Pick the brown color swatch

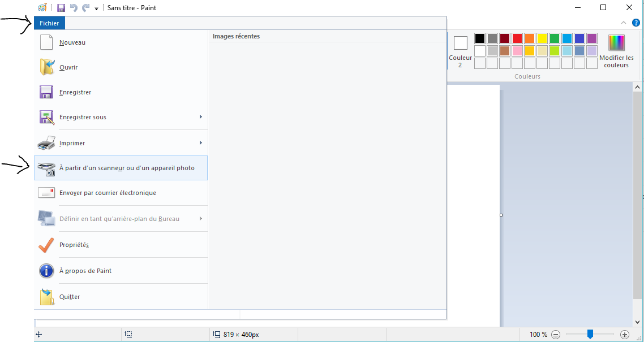(x=505, y=51)
